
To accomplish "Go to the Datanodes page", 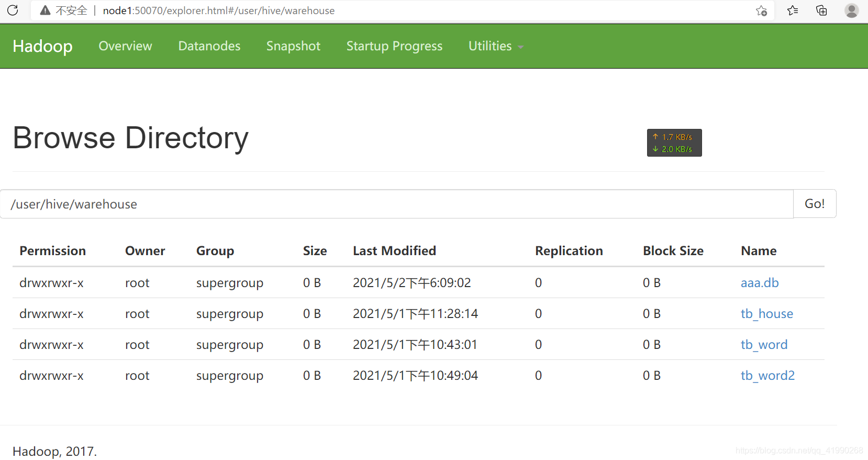I will pos(209,46).
